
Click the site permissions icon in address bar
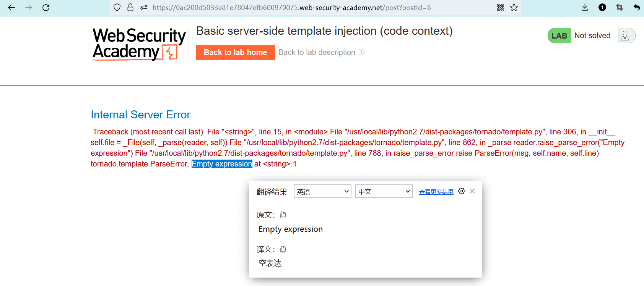point(144,8)
